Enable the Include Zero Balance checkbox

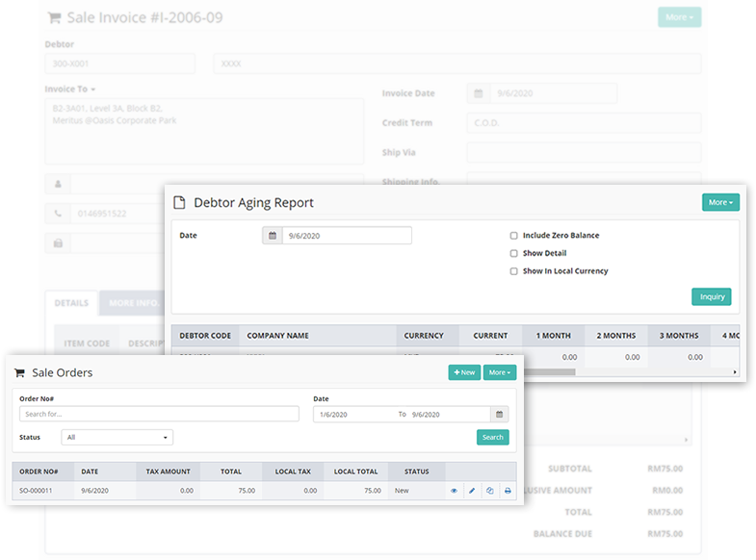pos(514,236)
